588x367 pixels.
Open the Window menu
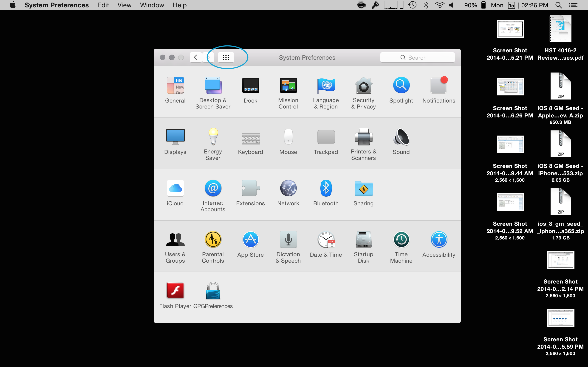click(x=152, y=5)
